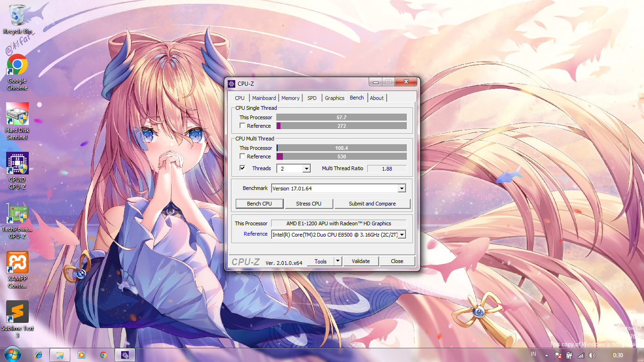Open Action Center flag tray icon
This screenshot has width=644, height=362.
(558, 355)
